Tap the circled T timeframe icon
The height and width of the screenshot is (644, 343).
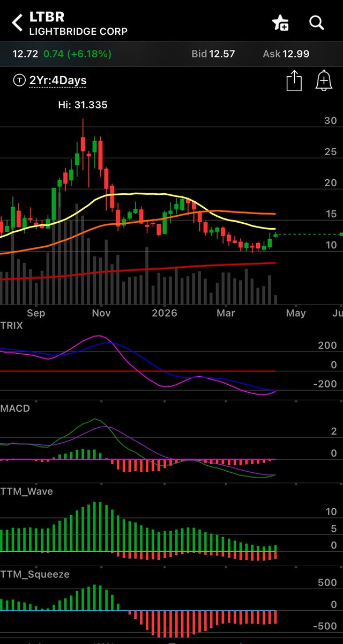coord(19,80)
